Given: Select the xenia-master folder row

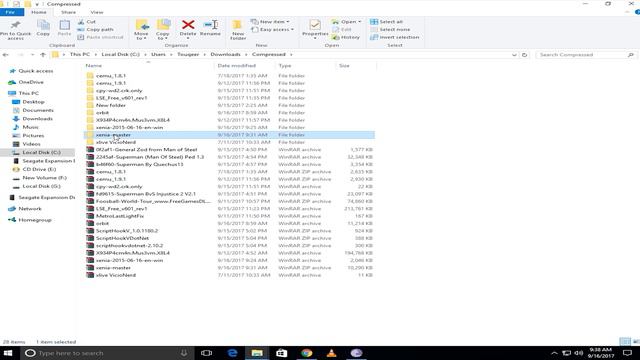Looking at the screenshot, I should 229,135.
